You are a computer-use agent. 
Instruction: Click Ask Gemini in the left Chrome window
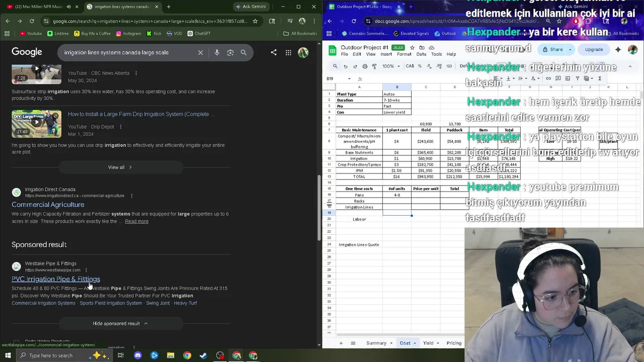tap(251, 7)
